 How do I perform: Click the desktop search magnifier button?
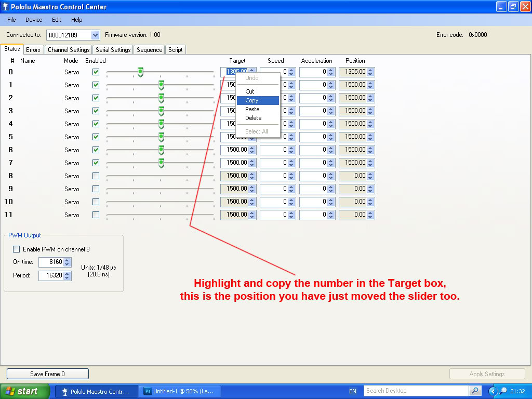click(x=475, y=391)
